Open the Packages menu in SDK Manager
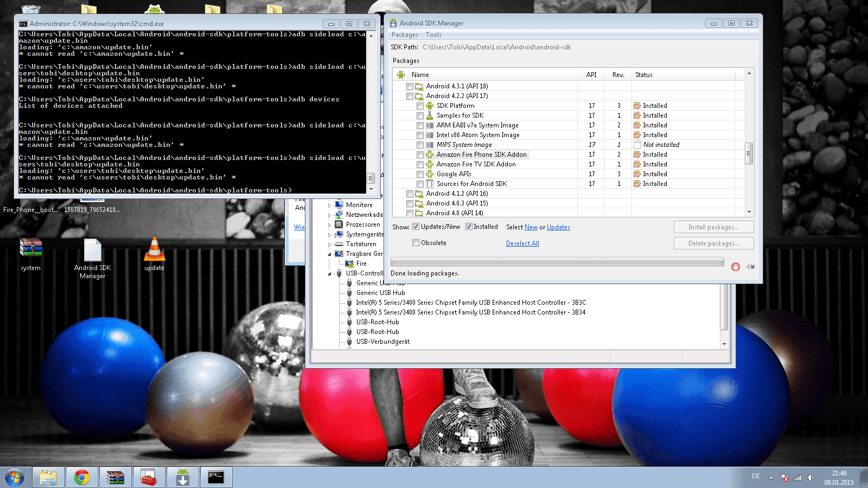The image size is (868, 488). pos(405,35)
